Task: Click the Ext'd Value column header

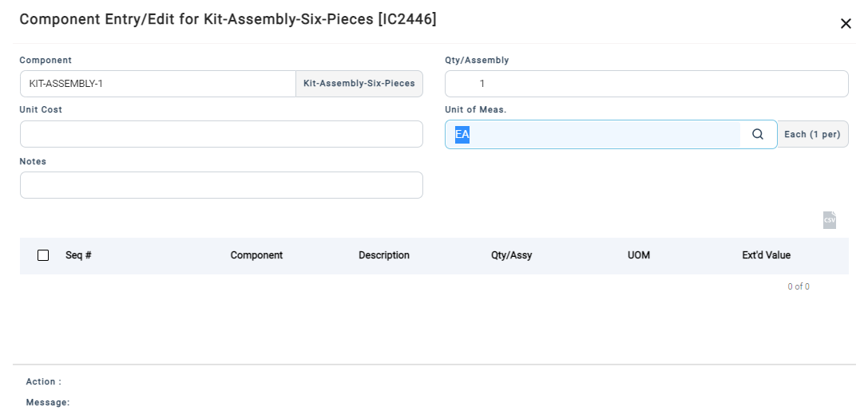Action: (766, 255)
